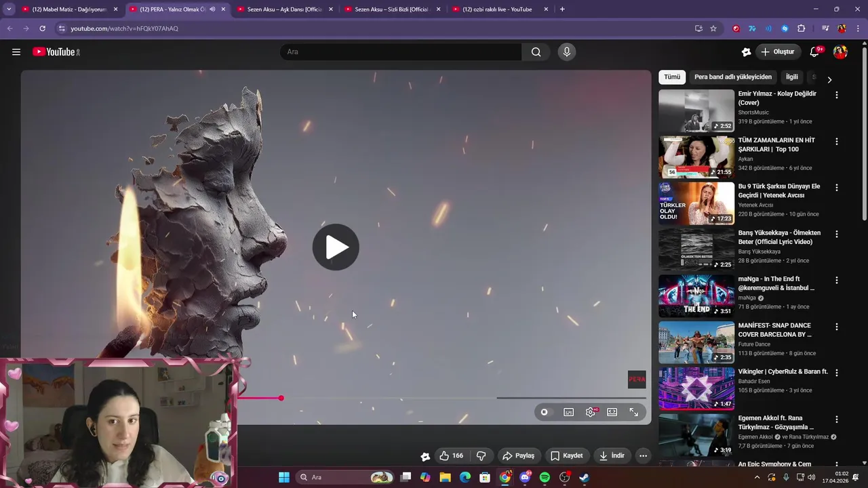Click the taskbar volume speaker icon
868x488 pixels.
tap(812, 477)
